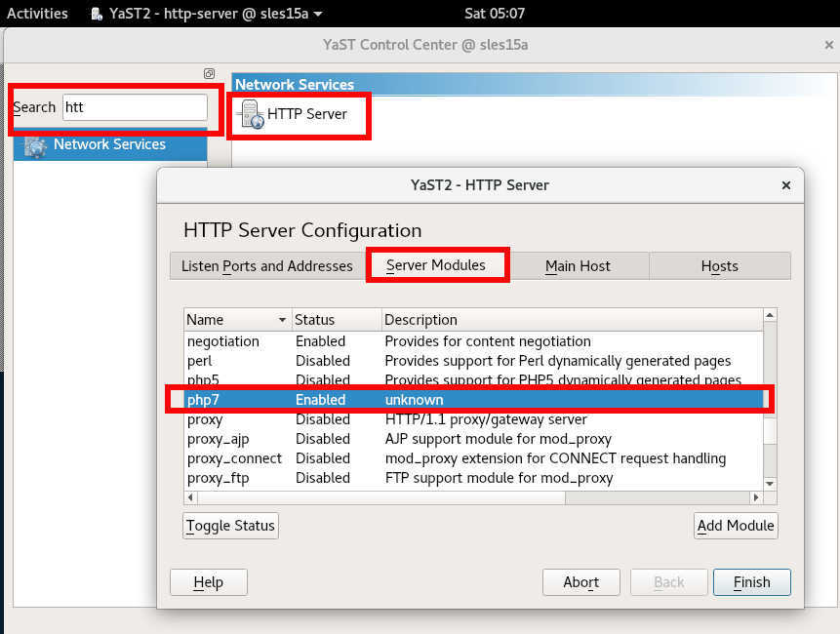
Task: Click the Finish button
Action: 751,582
